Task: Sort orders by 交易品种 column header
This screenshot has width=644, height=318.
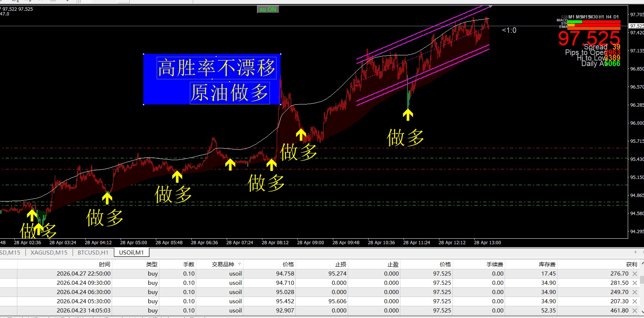Action: 223,264
